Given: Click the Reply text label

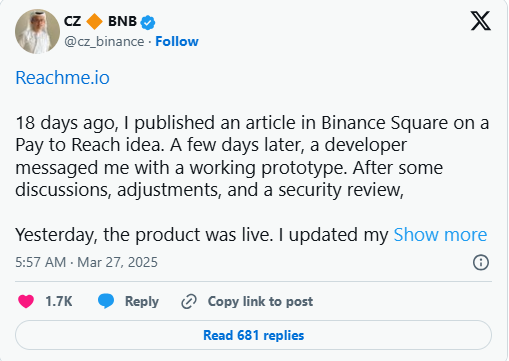Looking at the screenshot, I should (142, 302).
